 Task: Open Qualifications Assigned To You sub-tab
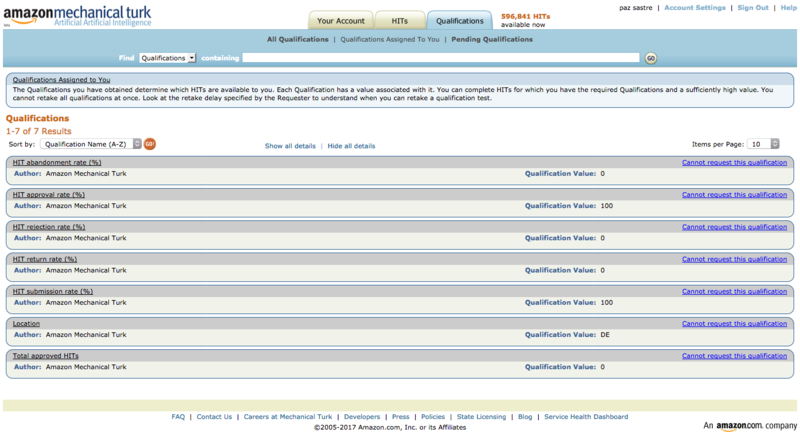(390, 39)
